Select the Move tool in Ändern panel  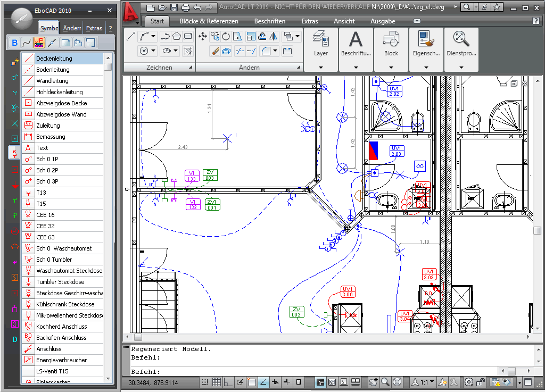pos(203,36)
